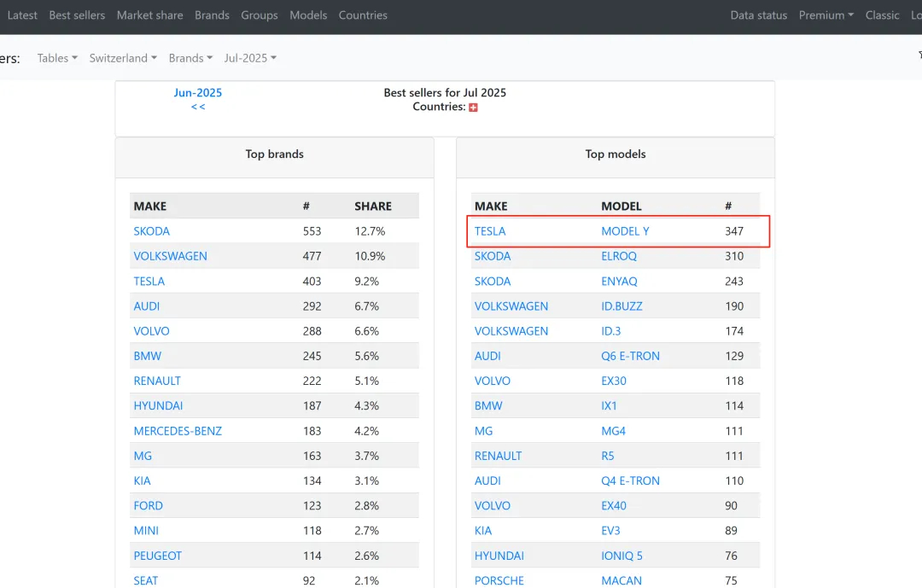Screen dimensions: 922x588
Task: Open RENAULT in Top brands table
Action: 157,381
